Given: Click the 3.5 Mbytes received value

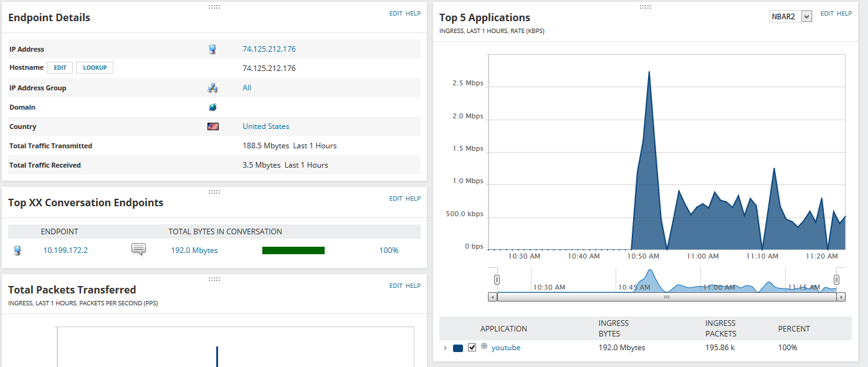Looking at the screenshot, I should tap(262, 165).
